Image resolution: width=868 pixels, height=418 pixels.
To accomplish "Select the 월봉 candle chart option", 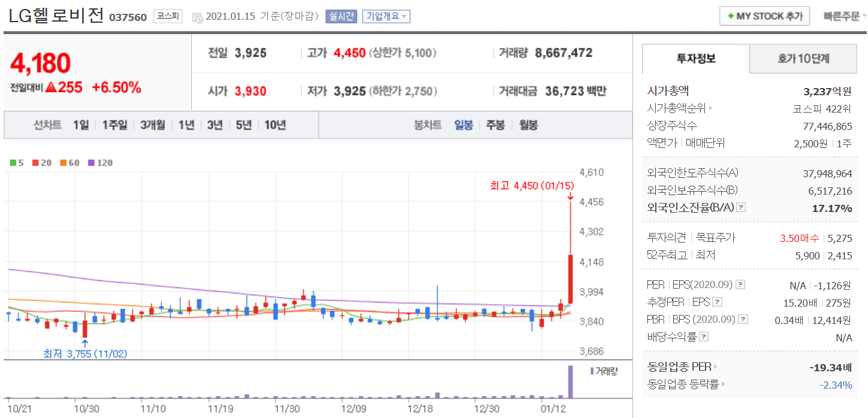I will tap(528, 125).
